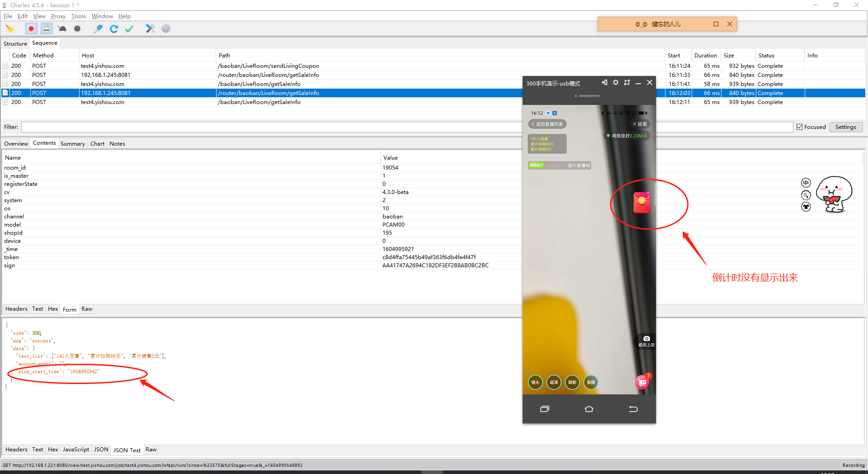Tap 返回直播列表 back button on phone

[547, 124]
